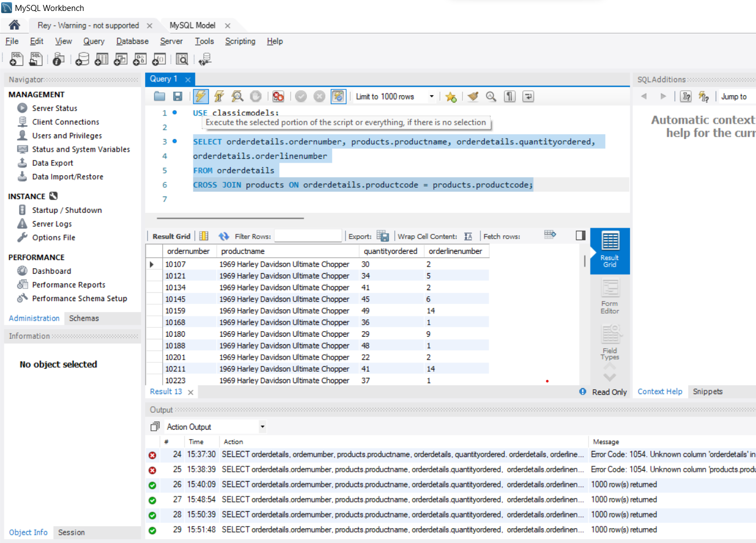Open the Context Help tab

click(x=660, y=391)
